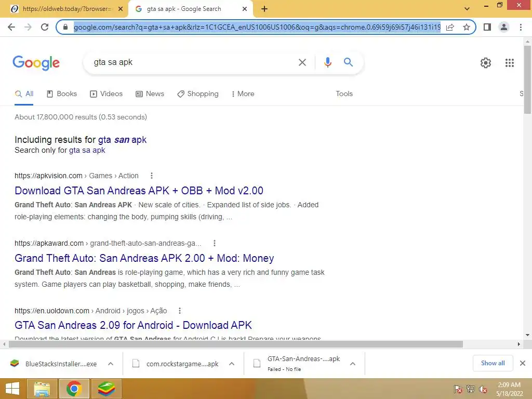Image resolution: width=532 pixels, height=399 pixels.
Task: Launch BlueStacks from the taskbar
Action: (x=107, y=389)
